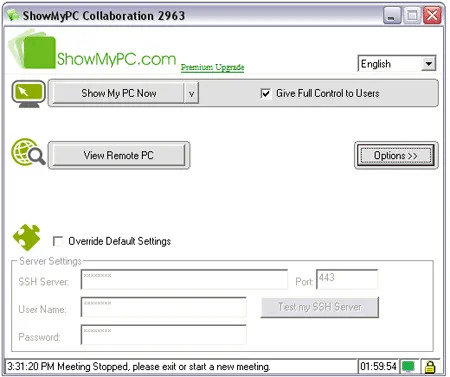Close the ShowMyPC Collaboration window
Viewport: 450px width, 377px height.
433,16
